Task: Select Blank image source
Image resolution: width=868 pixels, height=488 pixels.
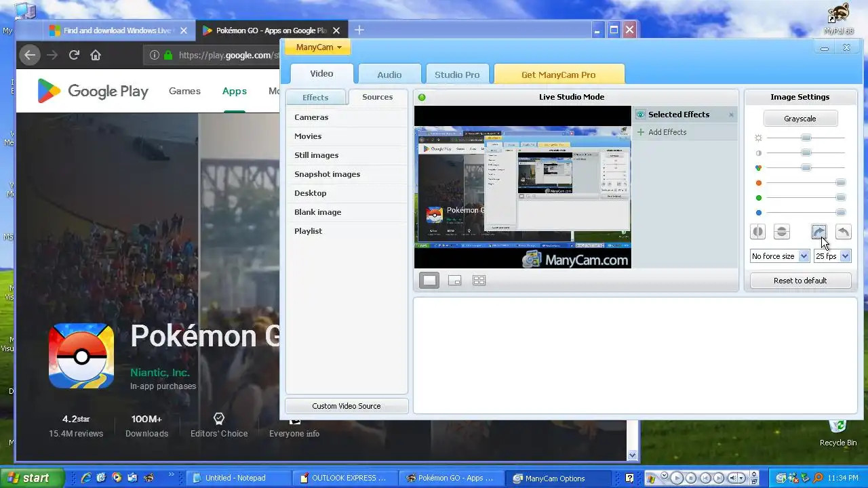Action: tap(346, 212)
